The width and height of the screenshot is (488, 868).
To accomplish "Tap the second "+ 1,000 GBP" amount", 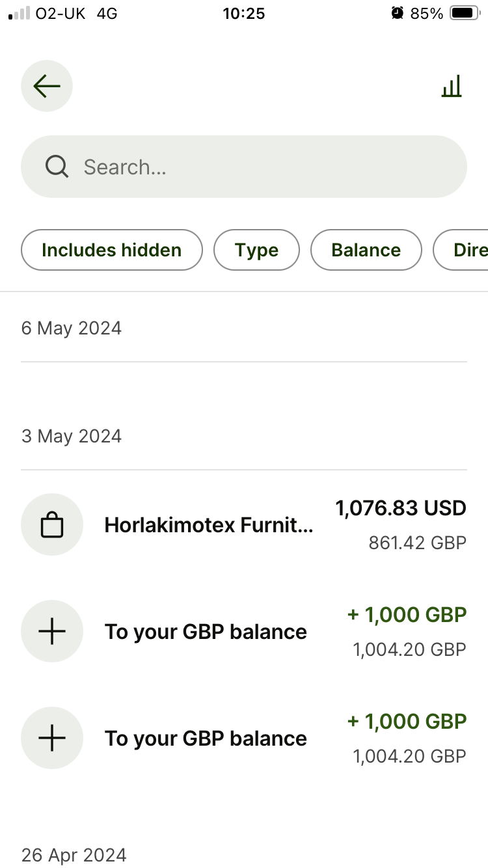I will pyautogui.click(x=407, y=722).
